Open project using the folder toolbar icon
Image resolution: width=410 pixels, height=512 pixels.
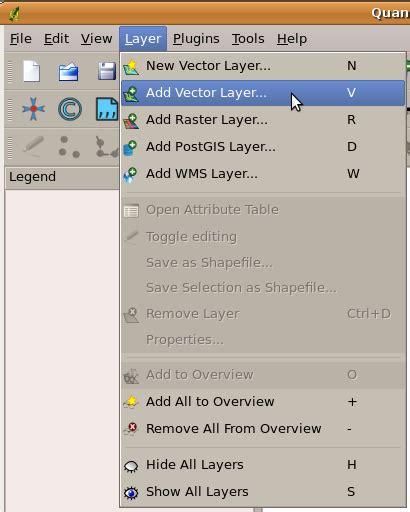pos(68,71)
